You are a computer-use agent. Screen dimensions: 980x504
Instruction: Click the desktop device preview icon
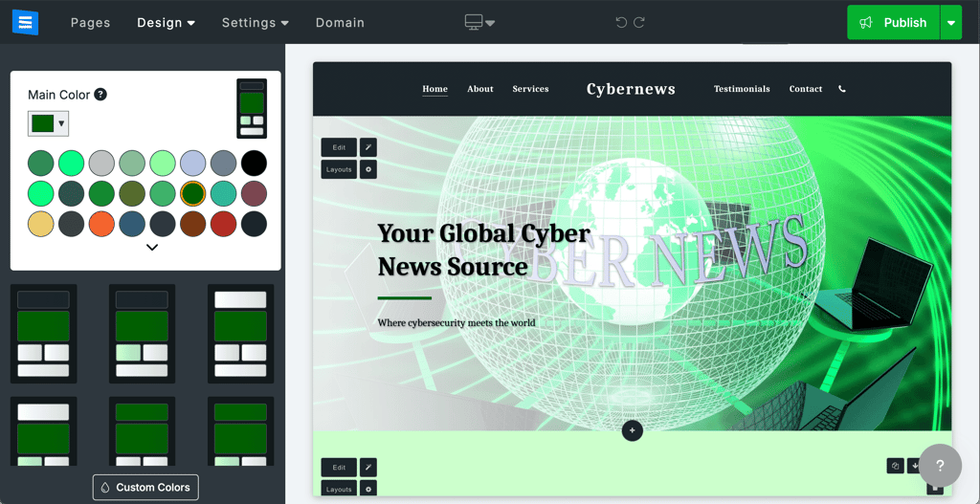[x=474, y=22]
